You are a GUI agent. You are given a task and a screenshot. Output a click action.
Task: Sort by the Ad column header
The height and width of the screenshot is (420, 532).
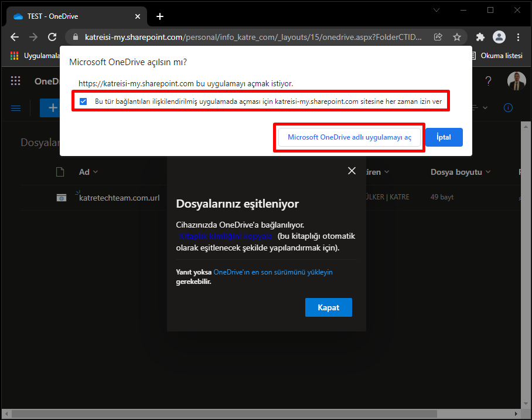pos(88,172)
